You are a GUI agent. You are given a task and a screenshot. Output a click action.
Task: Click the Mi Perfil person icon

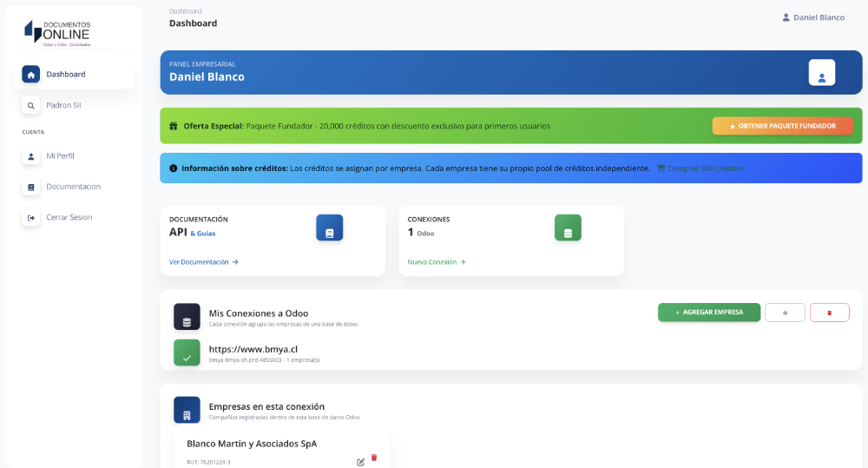(31, 156)
